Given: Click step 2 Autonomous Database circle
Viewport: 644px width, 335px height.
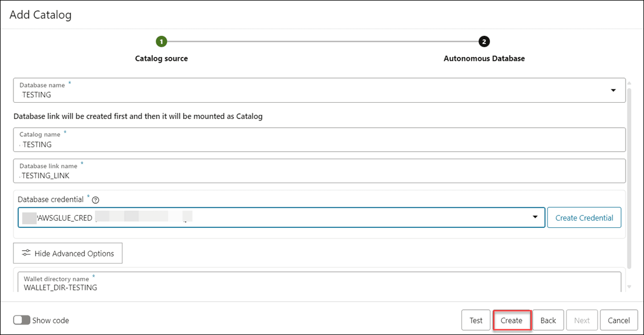Looking at the screenshot, I should (x=484, y=42).
